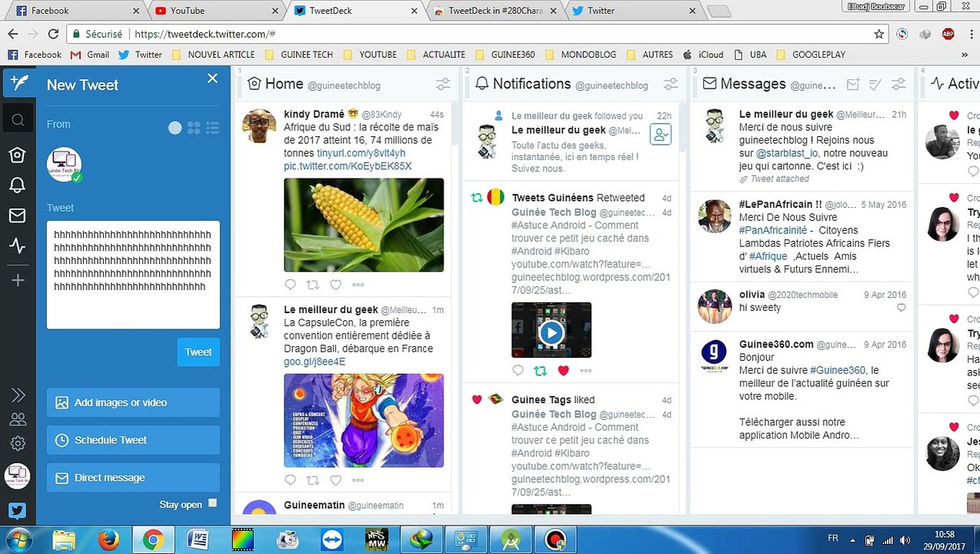Click Add images or video
This screenshot has height=554, width=980.
[x=133, y=402]
